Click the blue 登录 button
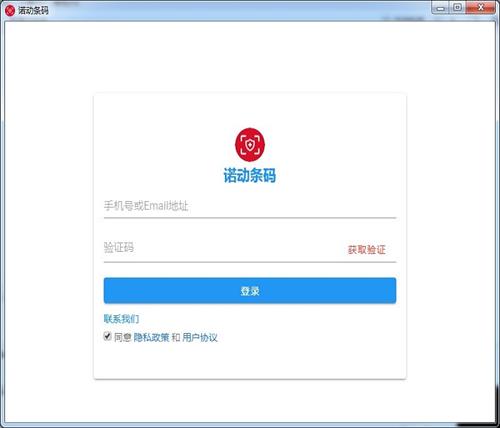The width and height of the screenshot is (500, 428). coord(250,291)
